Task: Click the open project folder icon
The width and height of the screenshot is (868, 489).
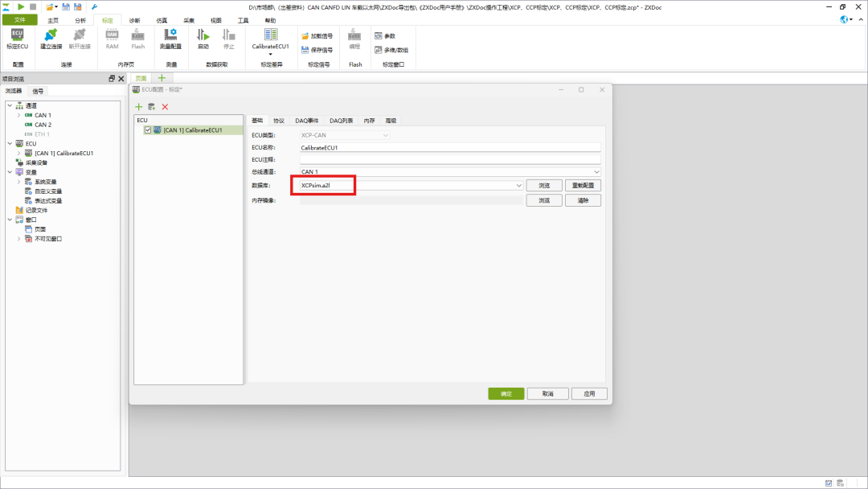Action: pyautogui.click(x=50, y=6)
